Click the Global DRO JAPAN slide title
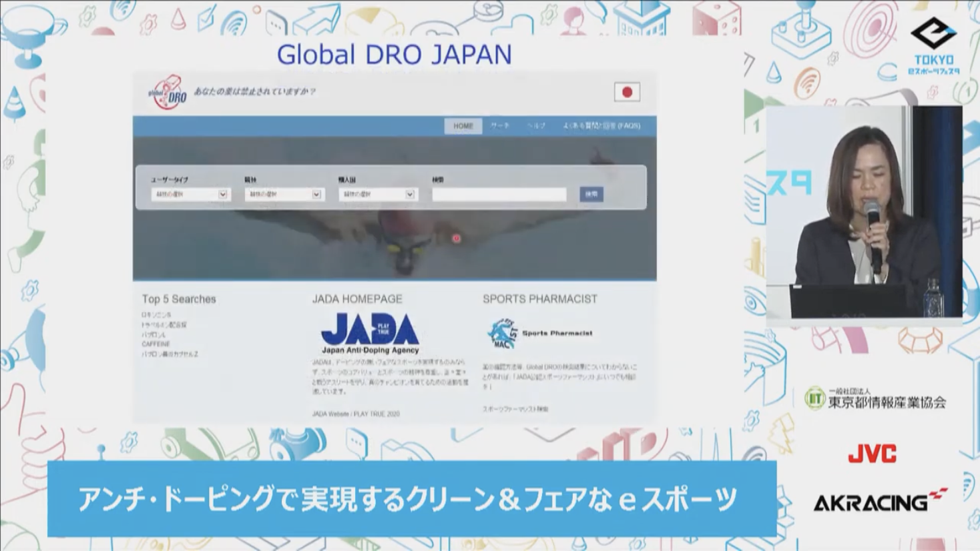 tap(394, 55)
